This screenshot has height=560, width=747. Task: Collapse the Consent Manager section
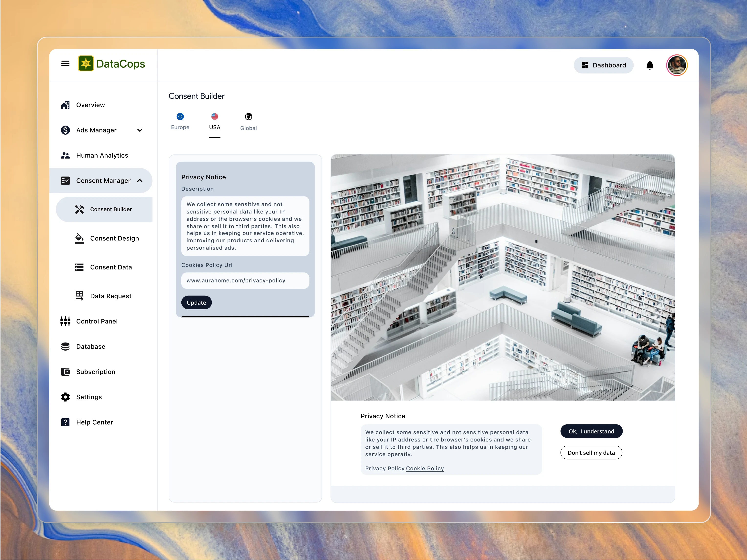coord(140,181)
